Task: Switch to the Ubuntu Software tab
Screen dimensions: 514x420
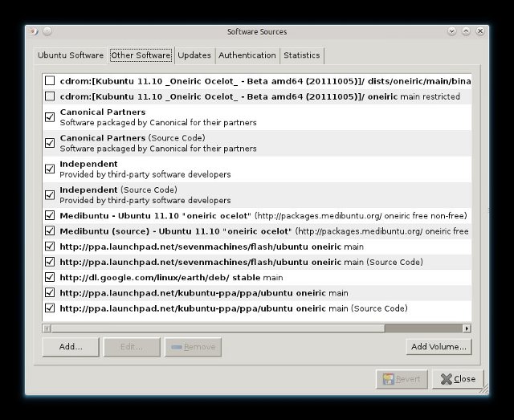Action: (x=71, y=55)
